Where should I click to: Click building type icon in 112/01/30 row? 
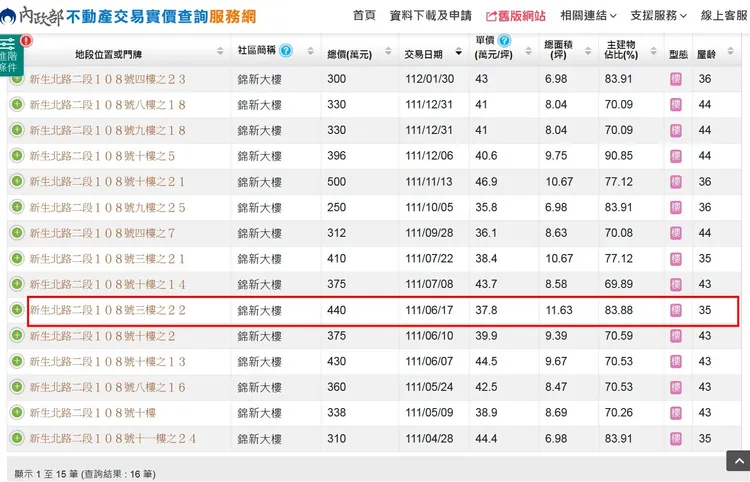click(676, 79)
